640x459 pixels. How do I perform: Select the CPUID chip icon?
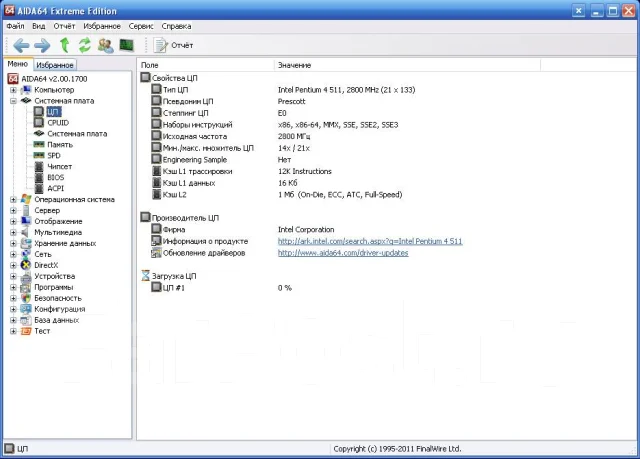pyautogui.click(x=39, y=122)
